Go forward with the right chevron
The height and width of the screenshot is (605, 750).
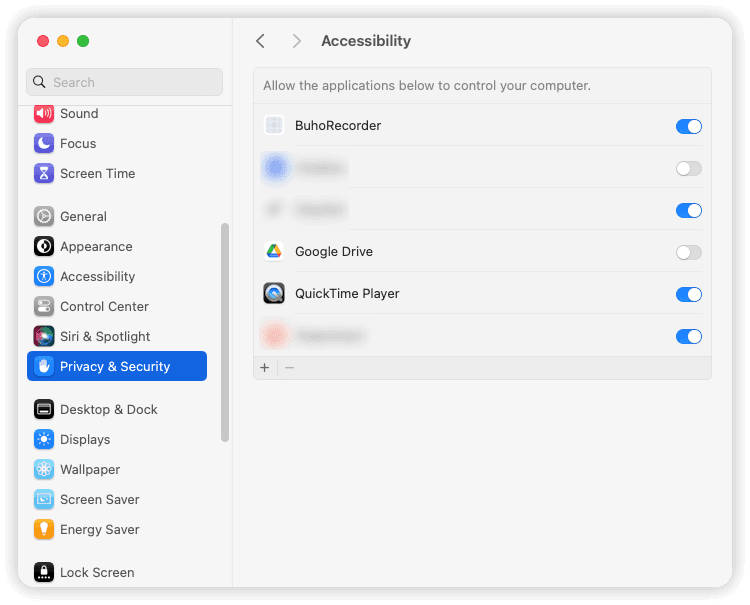coord(297,41)
